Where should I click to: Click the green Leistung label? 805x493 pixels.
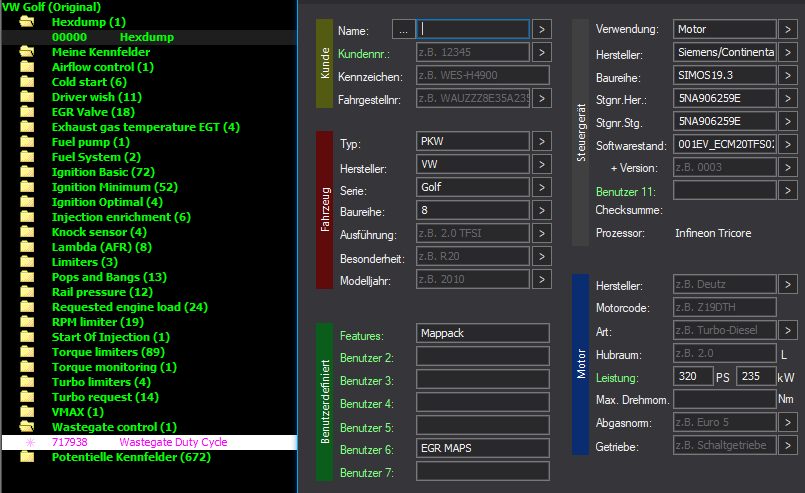pos(617,378)
